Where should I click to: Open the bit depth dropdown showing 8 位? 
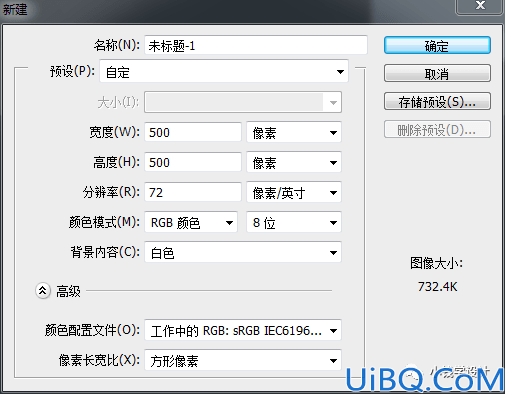click(294, 222)
